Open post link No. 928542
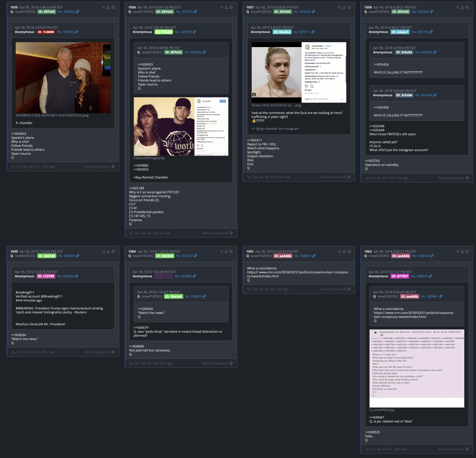The height and width of the screenshot is (458, 476). 421,256
